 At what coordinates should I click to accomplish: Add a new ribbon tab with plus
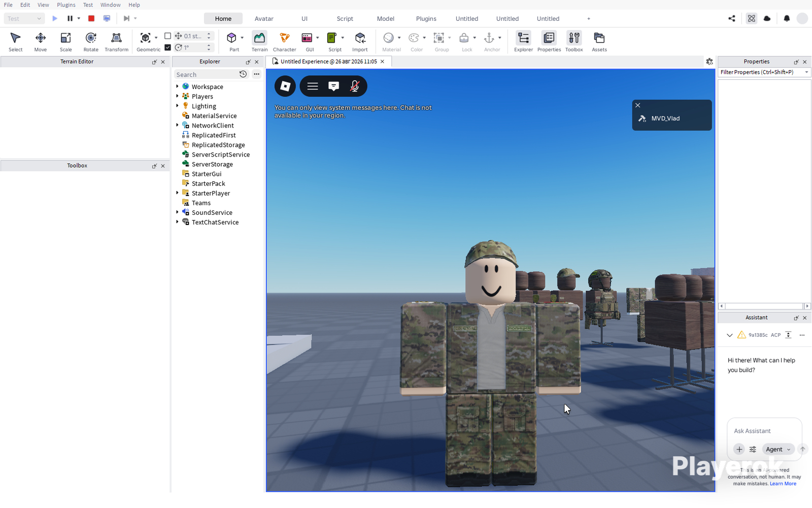pyautogui.click(x=589, y=18)
